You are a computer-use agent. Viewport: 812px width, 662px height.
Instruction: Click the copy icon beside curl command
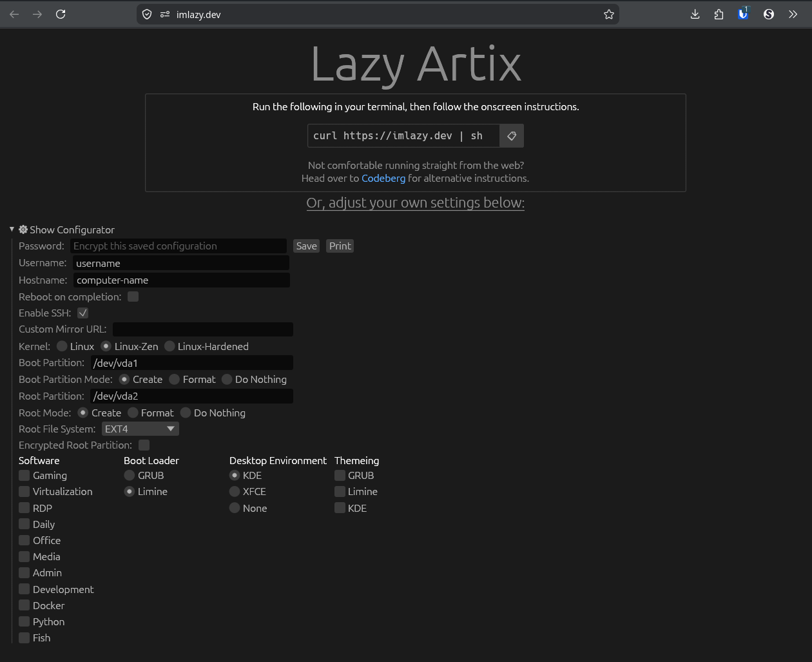coord(512,136)
